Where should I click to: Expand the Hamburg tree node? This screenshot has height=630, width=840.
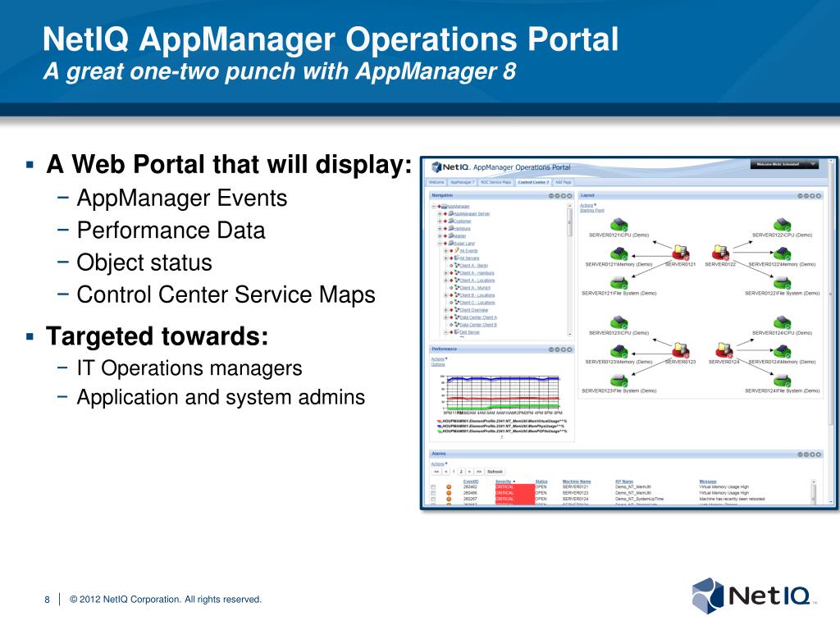[440, 228]
